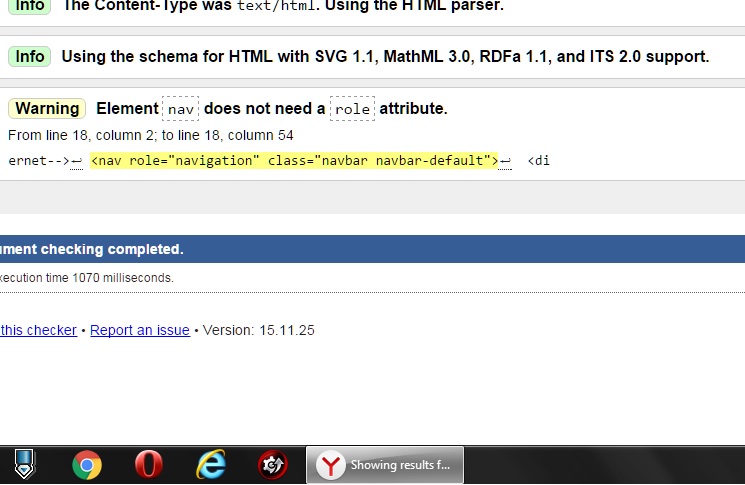Click the 'Info' badge beside schema message
Viewport: 745px width, 485px height.
tap(29, 57)
